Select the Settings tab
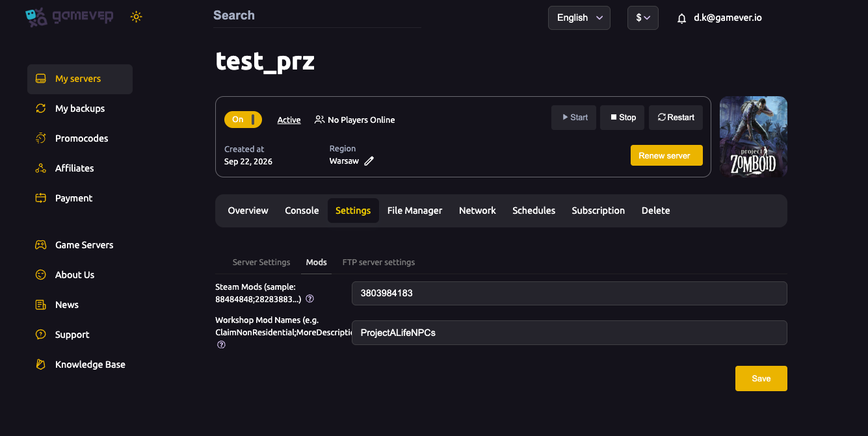 pos(353,211)
